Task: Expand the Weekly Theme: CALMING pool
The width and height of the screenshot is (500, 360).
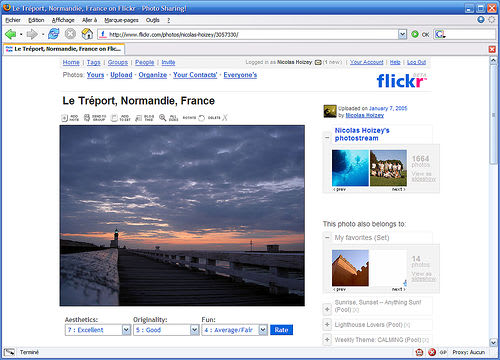Action: (327, 340)
